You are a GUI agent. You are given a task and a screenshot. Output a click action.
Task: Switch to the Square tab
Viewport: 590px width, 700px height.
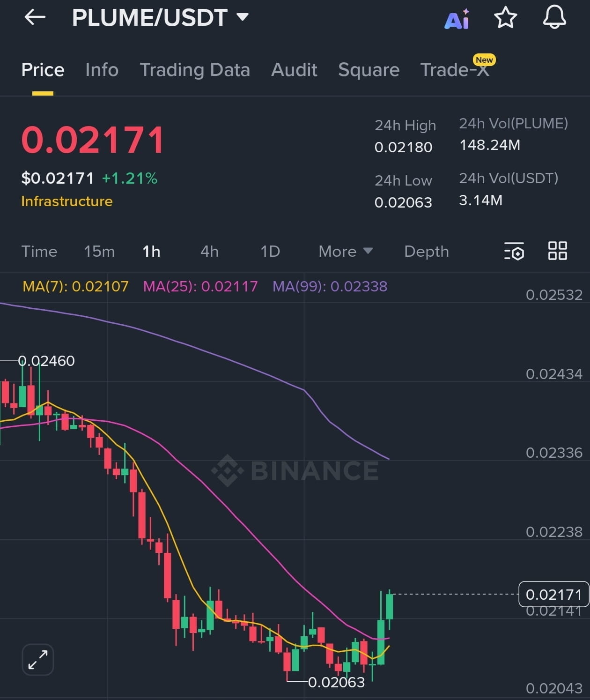click(369, 70)
